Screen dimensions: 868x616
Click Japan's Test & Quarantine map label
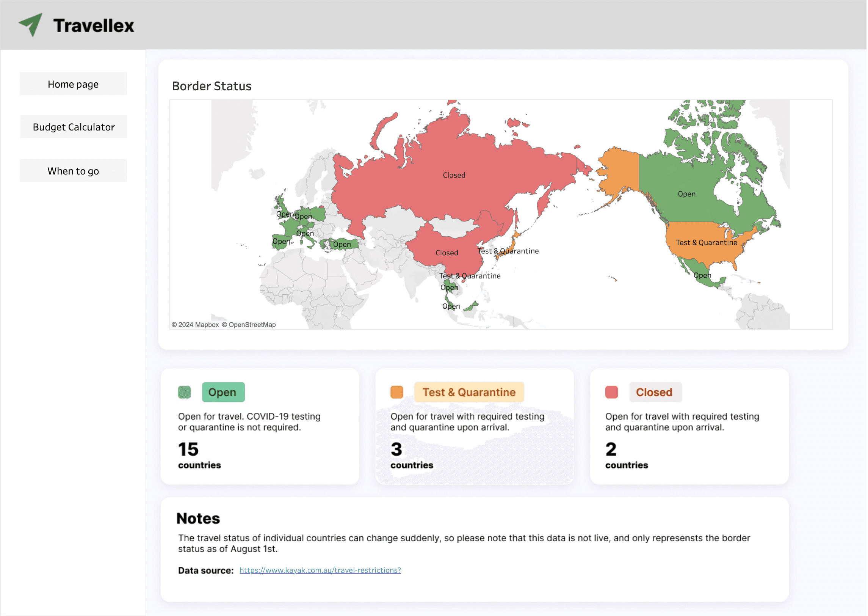(x=509, y=251)
